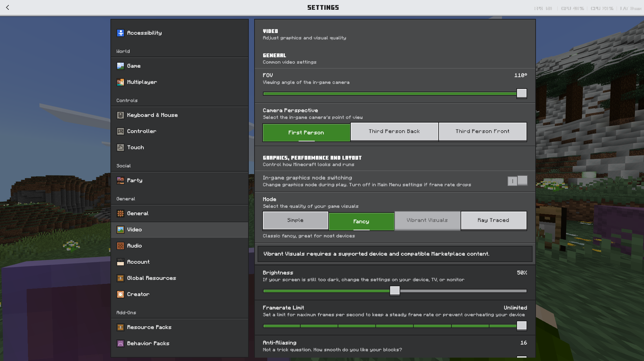Select First Person camera perspective
The width and height of the screenshot is (644, 361).
pyautogui.click(x=306, y=133)
